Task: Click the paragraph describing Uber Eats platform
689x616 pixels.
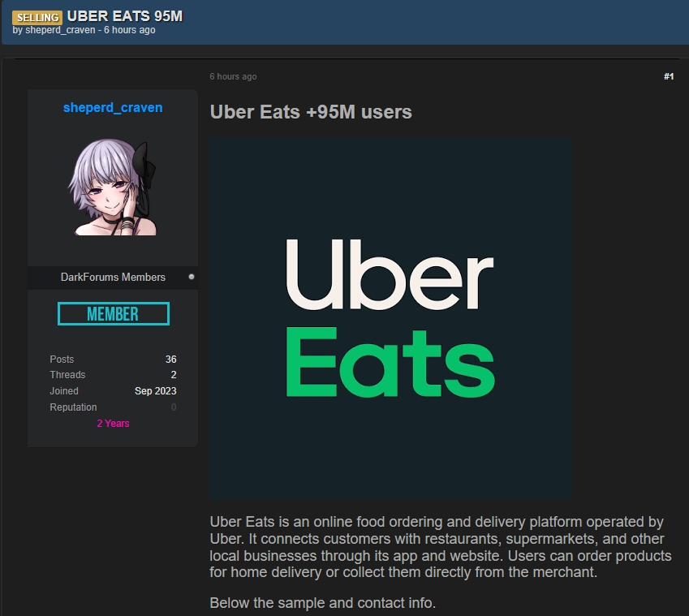Action: 441,547
